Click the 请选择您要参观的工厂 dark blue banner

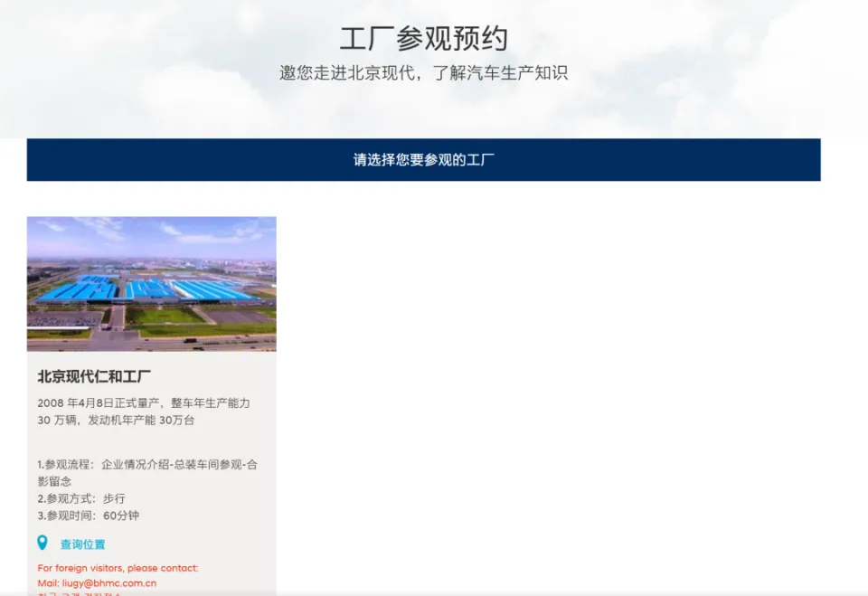pos(423,160)
